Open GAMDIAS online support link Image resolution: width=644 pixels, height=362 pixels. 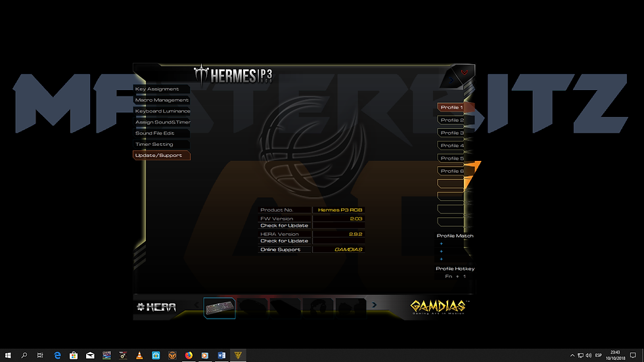click(x=348, y=250)
